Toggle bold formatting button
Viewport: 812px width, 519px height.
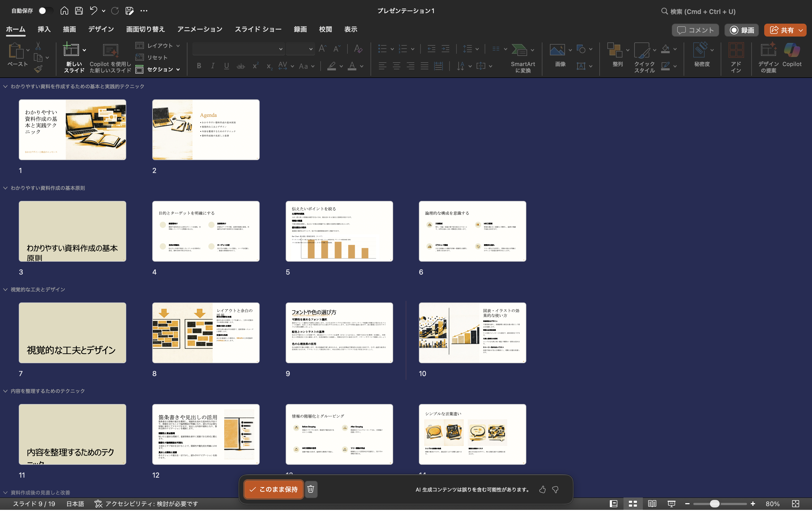(199, 66)
